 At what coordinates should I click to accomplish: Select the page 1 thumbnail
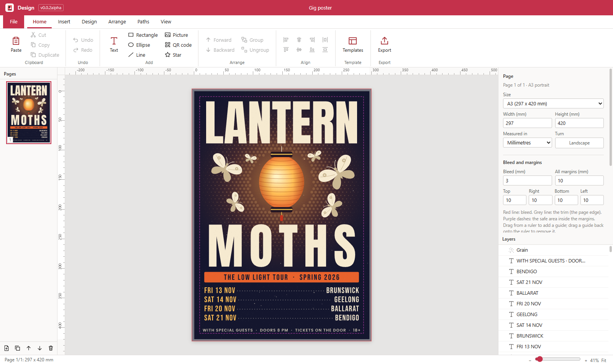click(x=29, y=113)
